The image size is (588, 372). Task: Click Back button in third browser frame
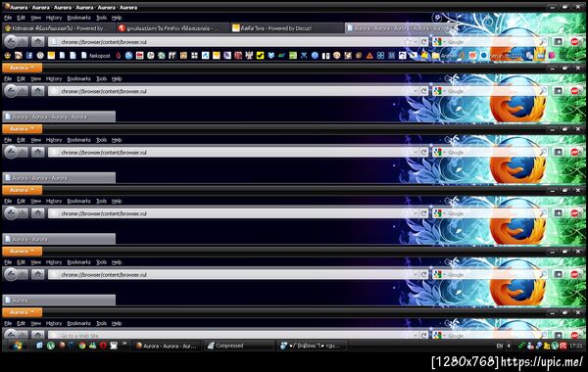pos(11,152)
